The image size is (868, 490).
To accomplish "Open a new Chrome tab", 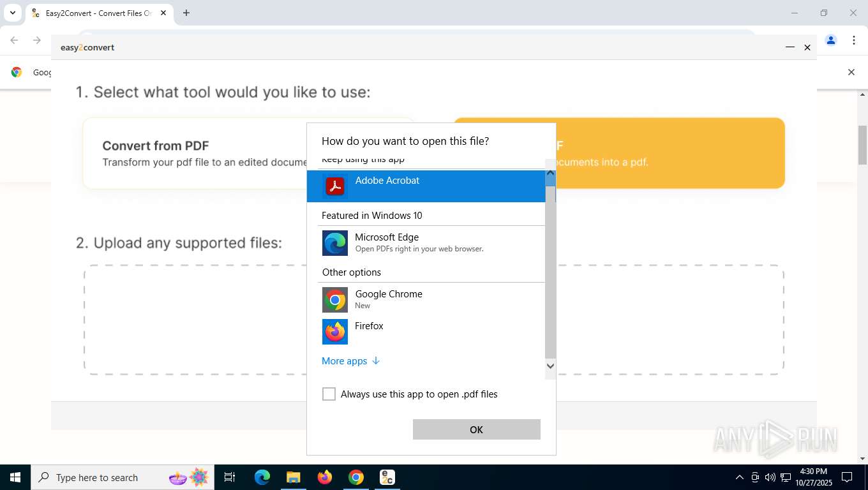I will coord(186,13).
